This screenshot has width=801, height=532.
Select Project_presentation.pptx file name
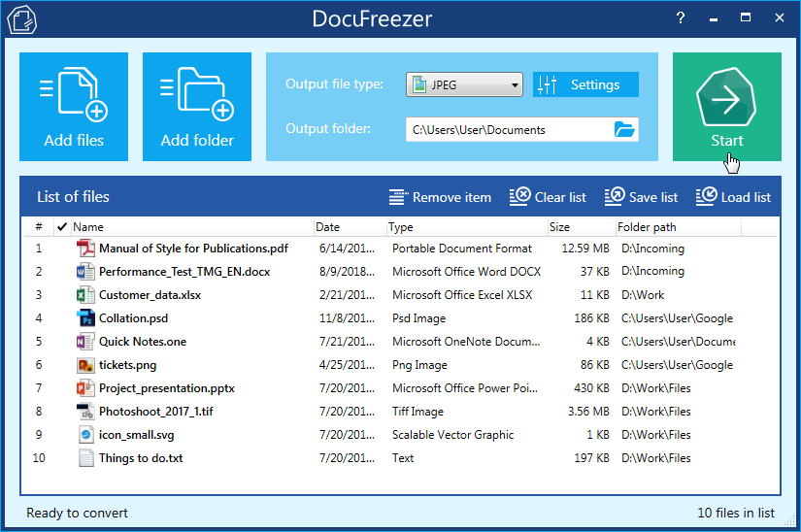[167, 388]
